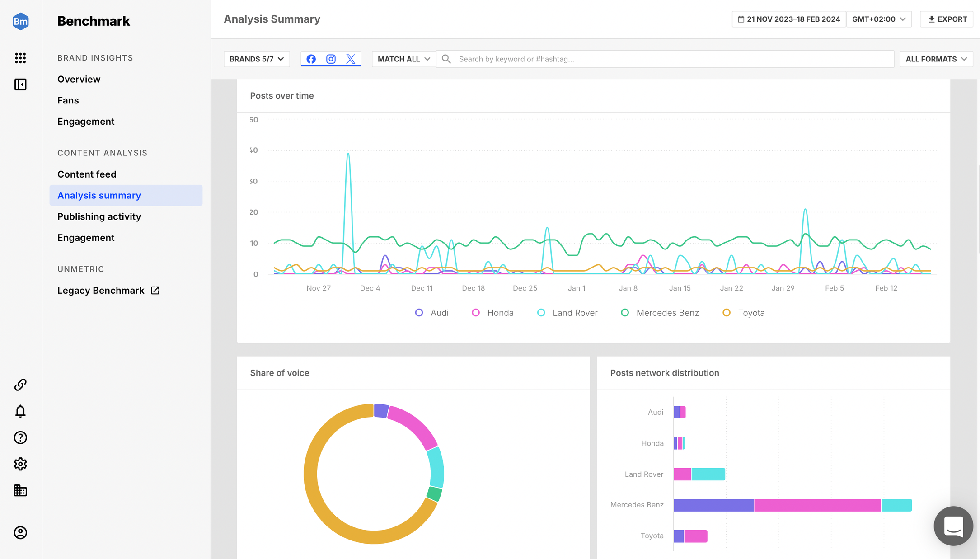The image size is (980, 559).
Task: Open the date range picker
Action: [789, 19]
